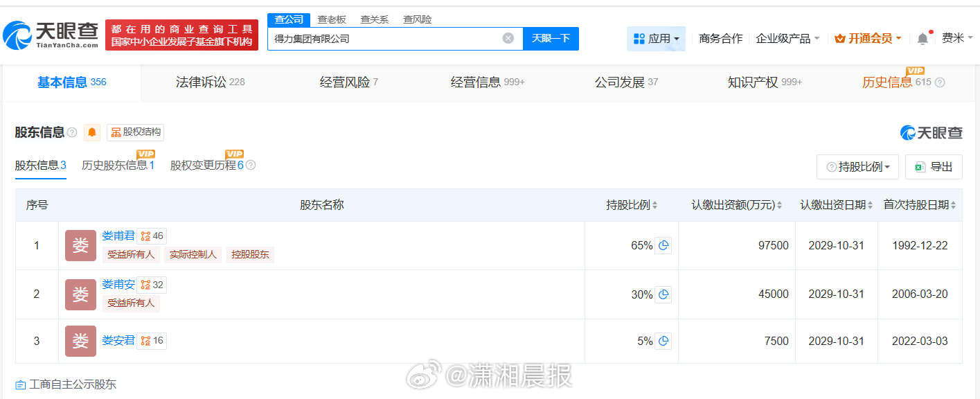Select the 查风险 search tab

point(418,19)
